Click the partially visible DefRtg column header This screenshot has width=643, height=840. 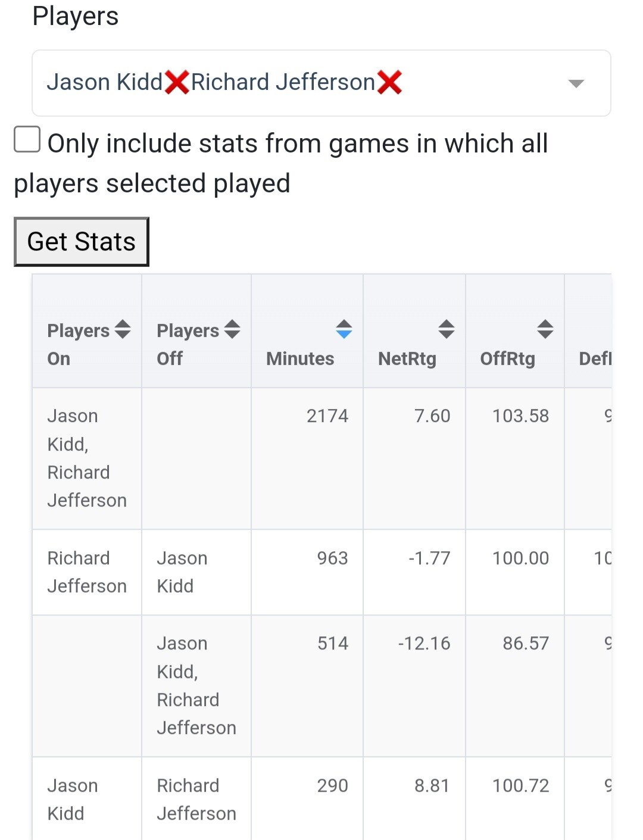pos(594,358)
